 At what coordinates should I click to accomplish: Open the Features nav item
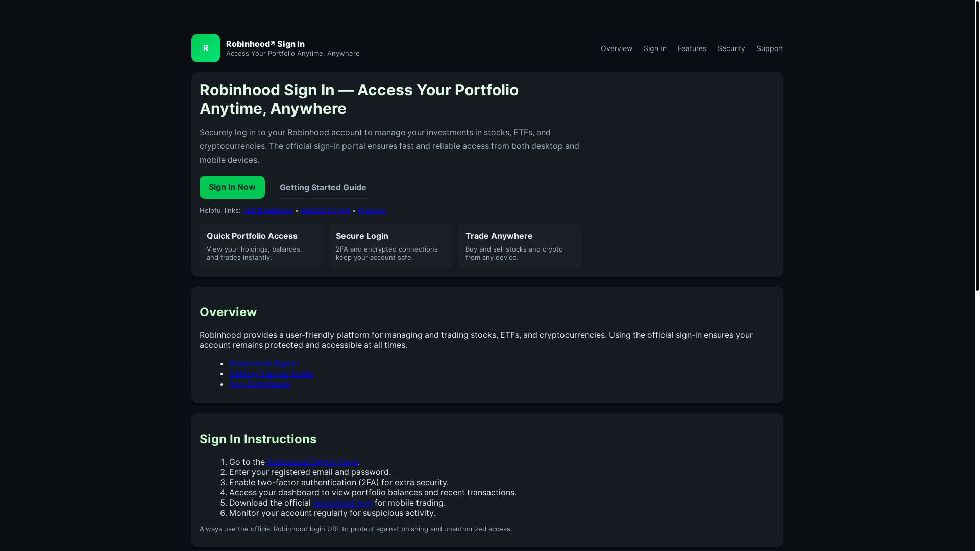tap(692, 48)
